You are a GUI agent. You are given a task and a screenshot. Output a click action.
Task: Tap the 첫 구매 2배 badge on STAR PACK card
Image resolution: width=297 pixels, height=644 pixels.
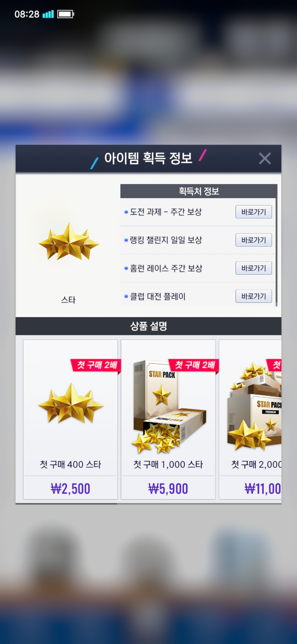194,365
